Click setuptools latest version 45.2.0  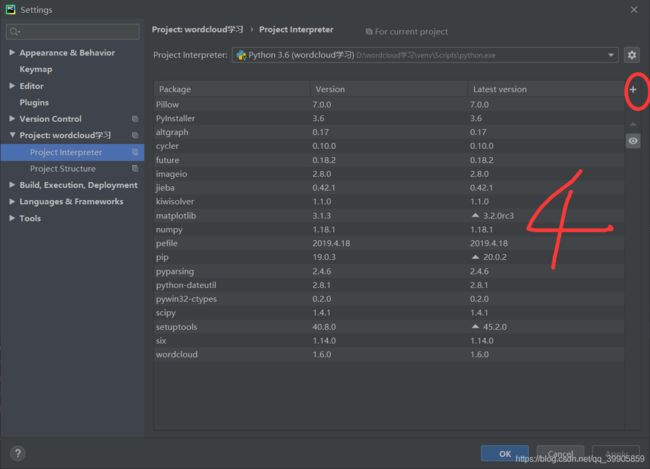click(495, 327)
